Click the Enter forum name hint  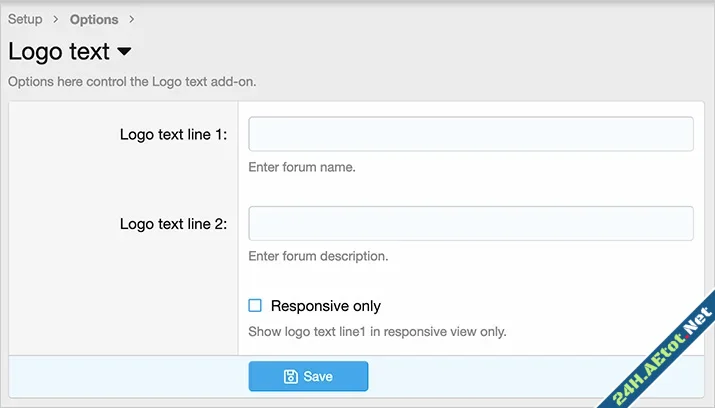(302, 167)
